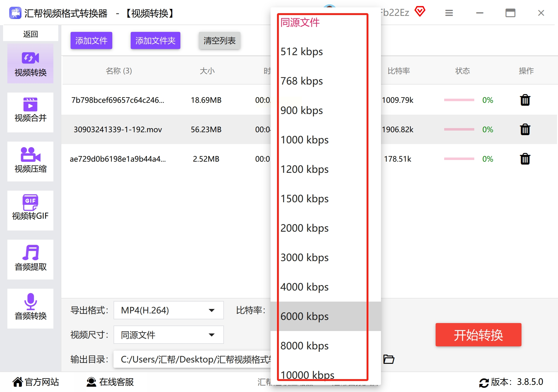Expand the 导出格式 MP4(H.264) dropdown
Screen dimensions: 558x392
pyautogui.click(x=168, y=310)
